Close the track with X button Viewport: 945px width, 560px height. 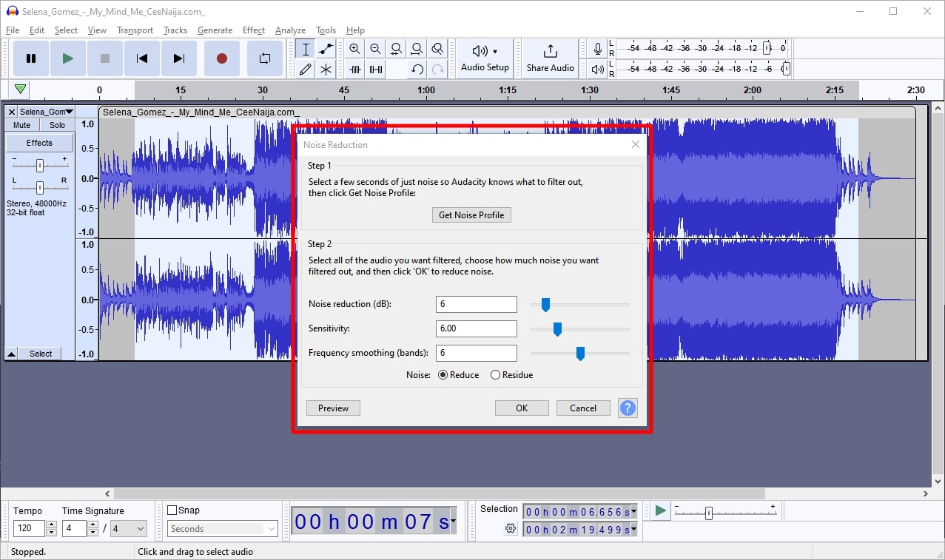coord(12,112)
